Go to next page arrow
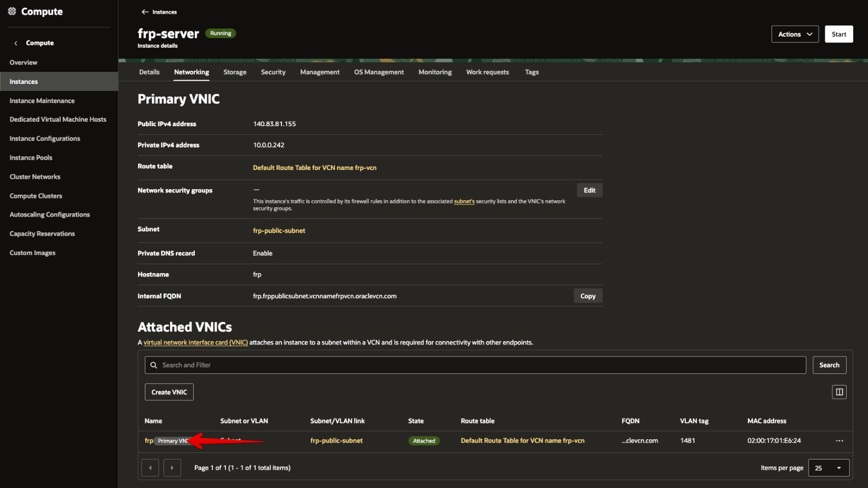 [172, 468]
